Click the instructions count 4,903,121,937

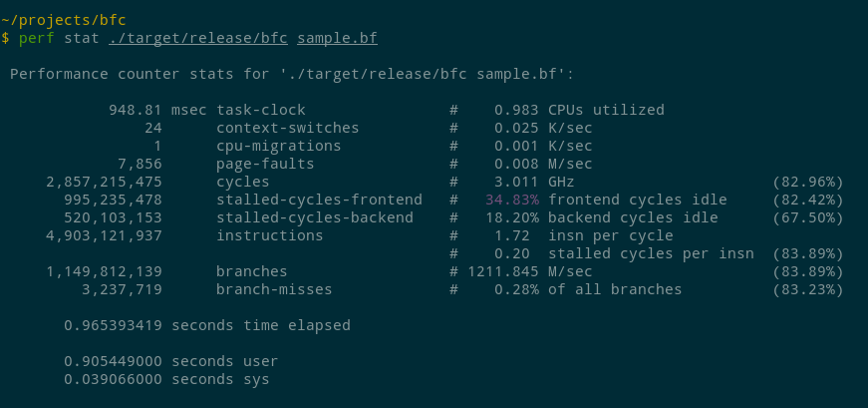point(104,235)
